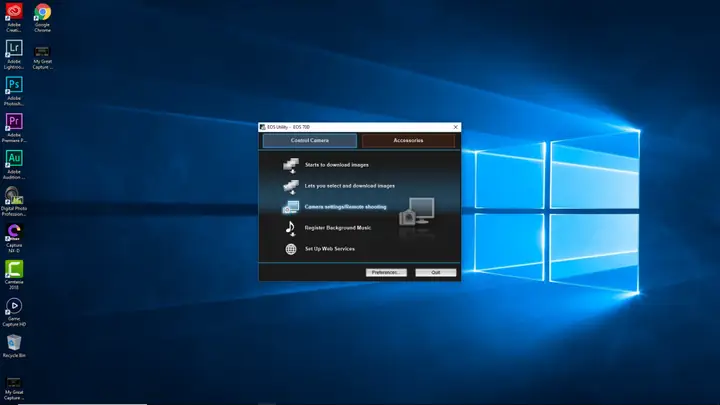Choose Lets you select and download images
The image size is (720, 405).
point(349,186)
